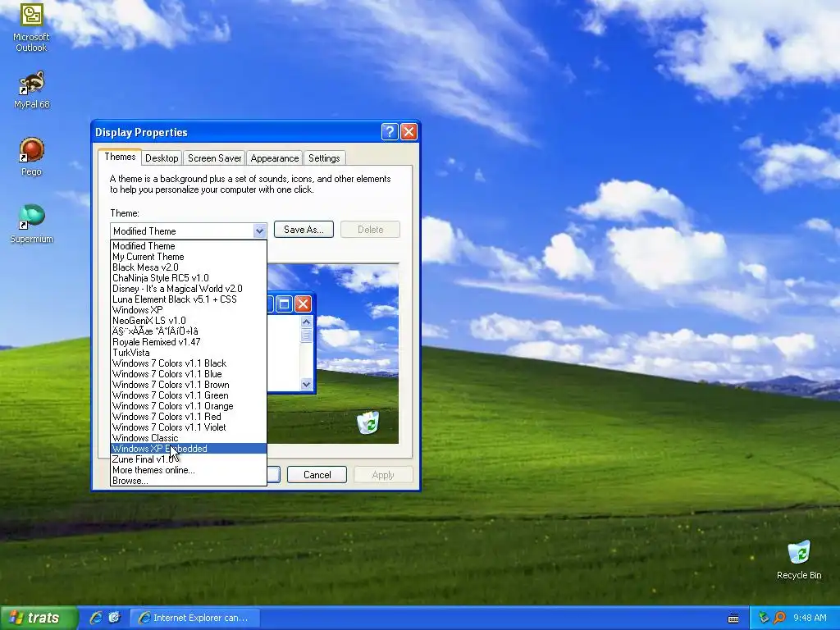The image size is (840, 630).
Task: Select Royale Remixed v1.47 theme
Action: pos(188,342)
